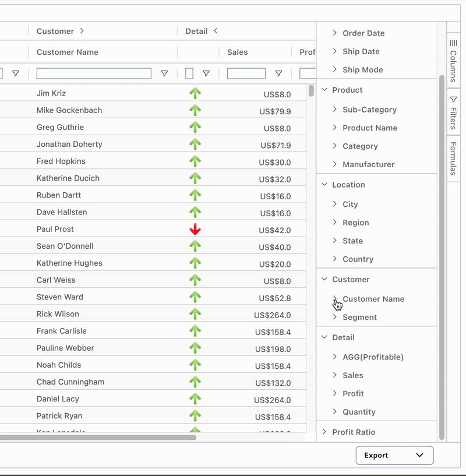Click the green up arrow for Jim Kriz

tap(195, 93)
